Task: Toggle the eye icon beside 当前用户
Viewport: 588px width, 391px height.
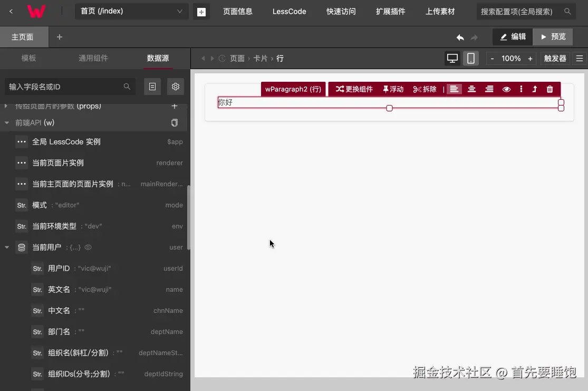Action: 88,247
